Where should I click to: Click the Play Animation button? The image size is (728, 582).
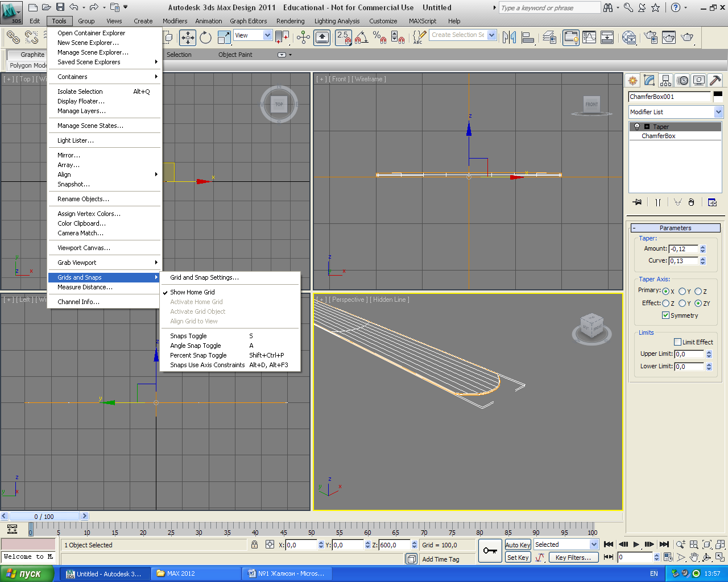coord(636,544)
